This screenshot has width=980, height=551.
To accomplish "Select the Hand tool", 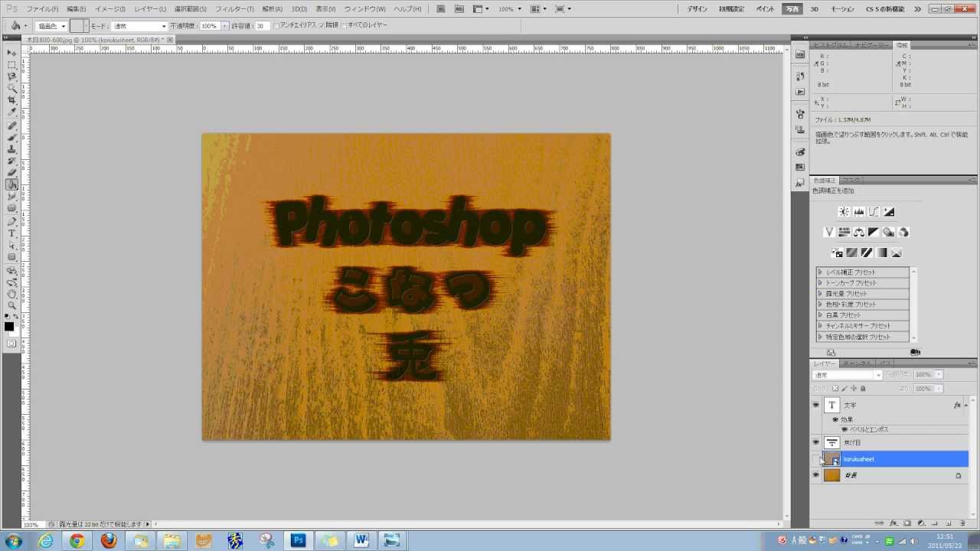I will 12,294.
